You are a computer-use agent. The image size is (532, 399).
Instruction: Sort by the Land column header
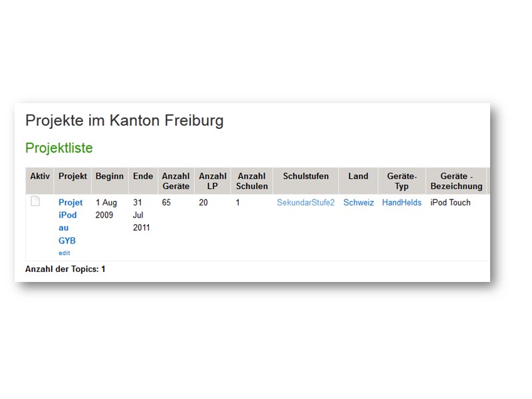click(x=358, y=176)
